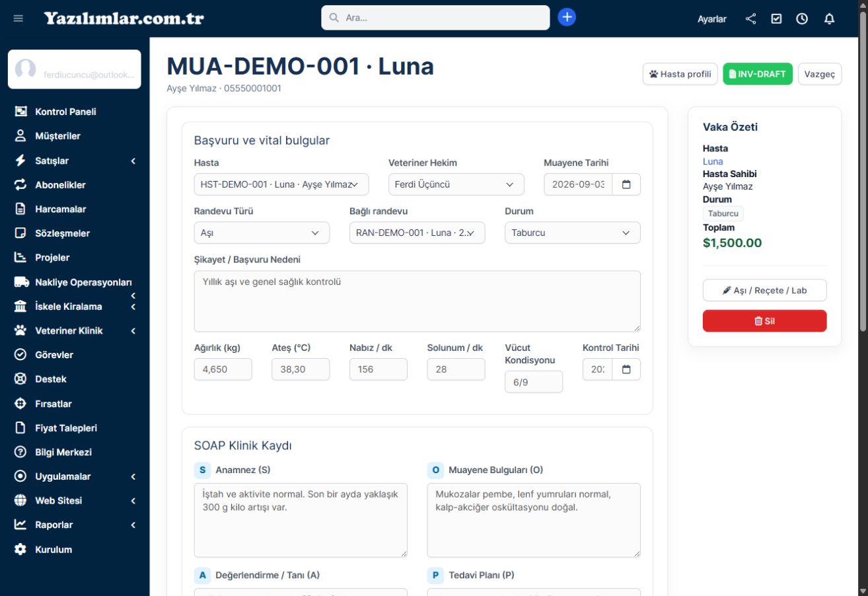The image size is (868, 596).
Task: Open the notifications bell icon
Action: tap(829, 19)
